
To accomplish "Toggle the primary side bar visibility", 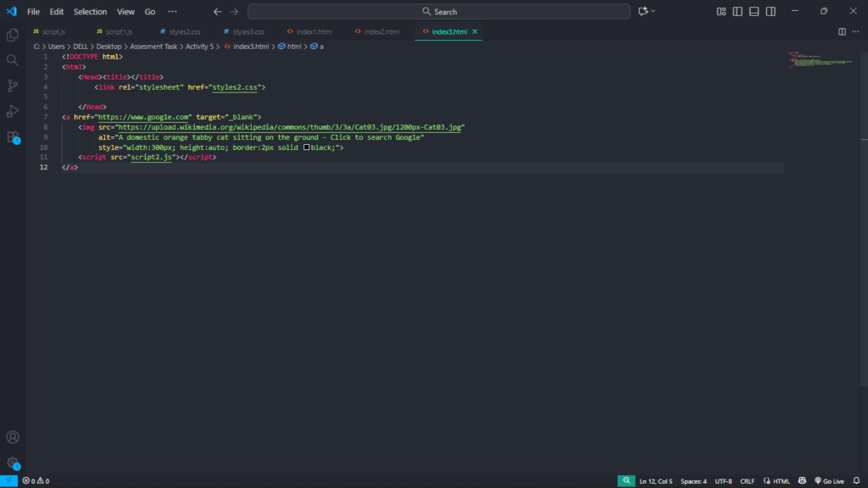I will tap(737, 11).
